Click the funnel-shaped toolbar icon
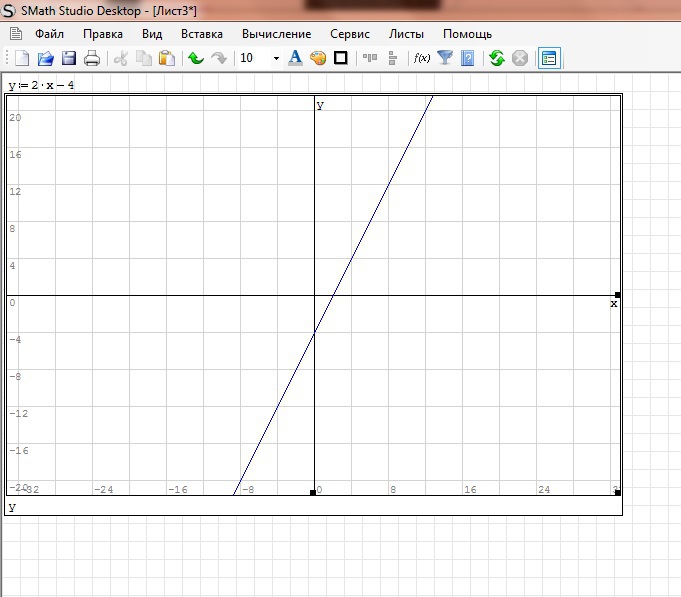 point(446,58)
